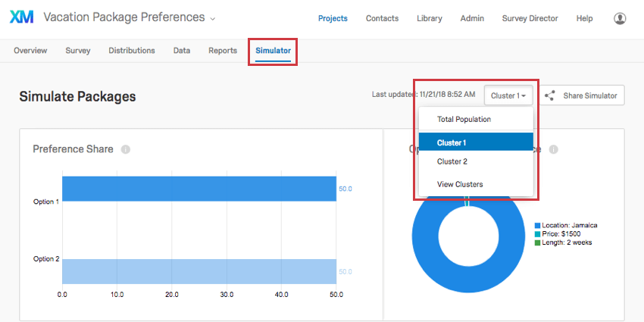This screenshot has width=644, height=322.
Task: Click the share icon beside Share Simulator
Action: (550, 95)
